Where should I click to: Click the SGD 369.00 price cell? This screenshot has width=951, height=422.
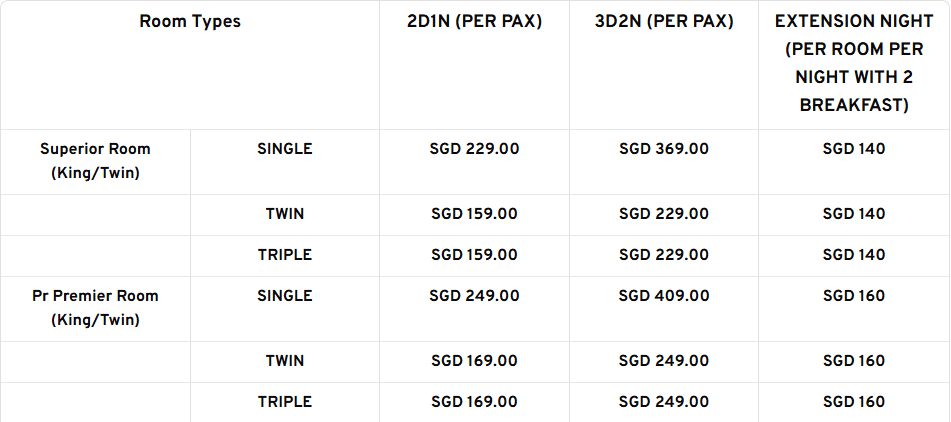point(664,149)
